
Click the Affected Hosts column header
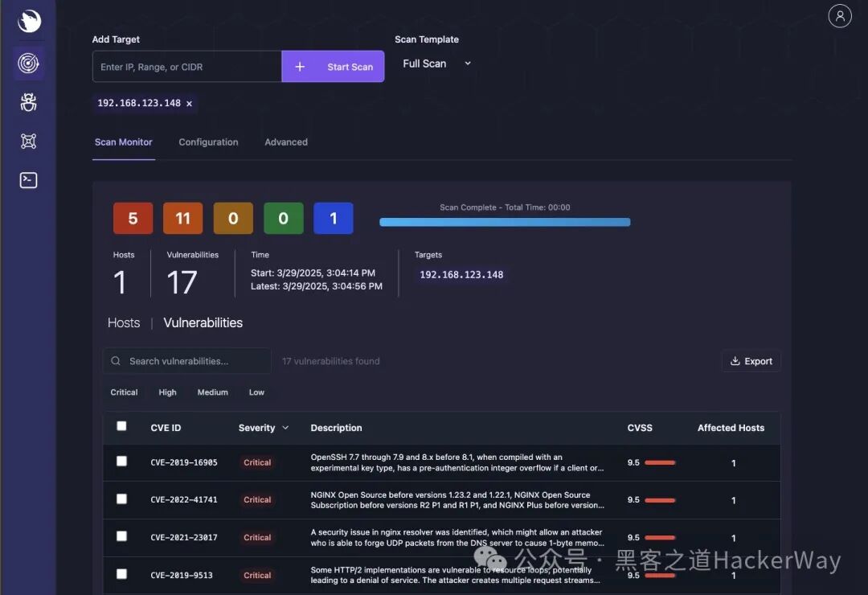pyautogui.click(x=731, y=428)
